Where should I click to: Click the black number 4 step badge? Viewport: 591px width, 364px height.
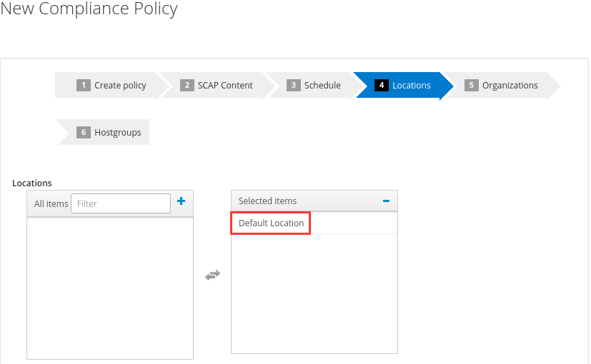tap(382, 85)
